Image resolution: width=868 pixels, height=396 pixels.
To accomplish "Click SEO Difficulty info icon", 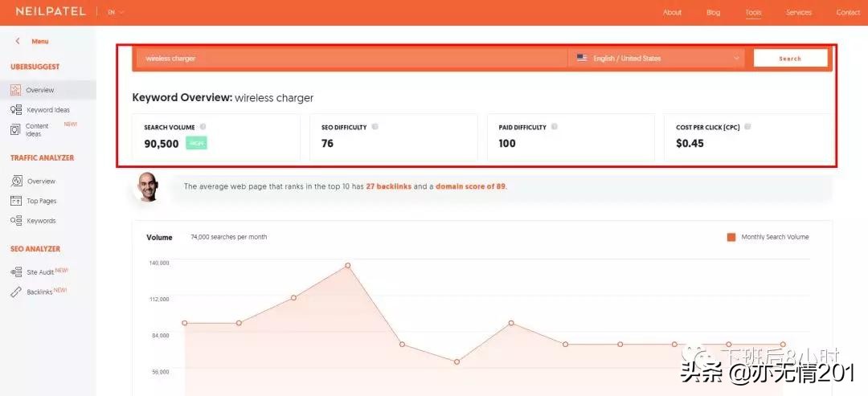I will pos(375,127).
